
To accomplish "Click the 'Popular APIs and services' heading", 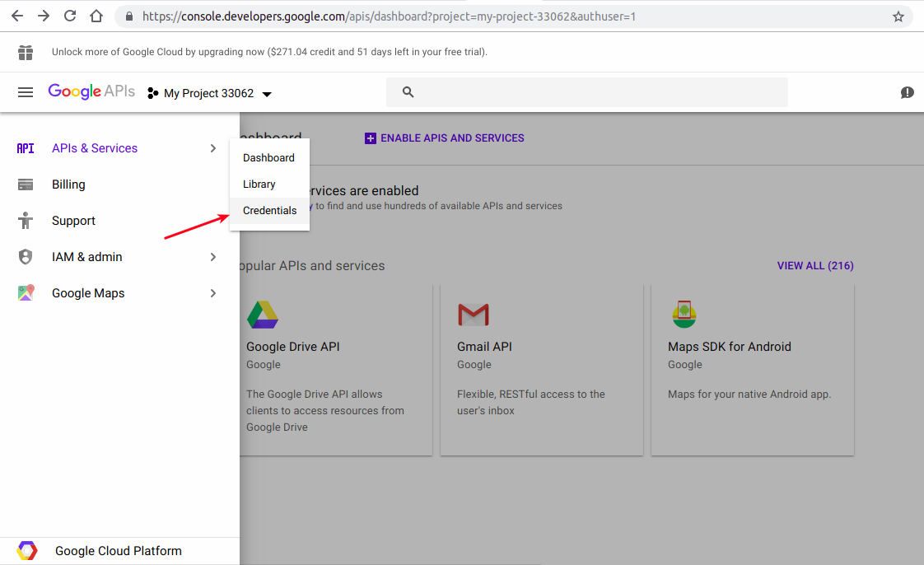I will [x=312, y=266].
